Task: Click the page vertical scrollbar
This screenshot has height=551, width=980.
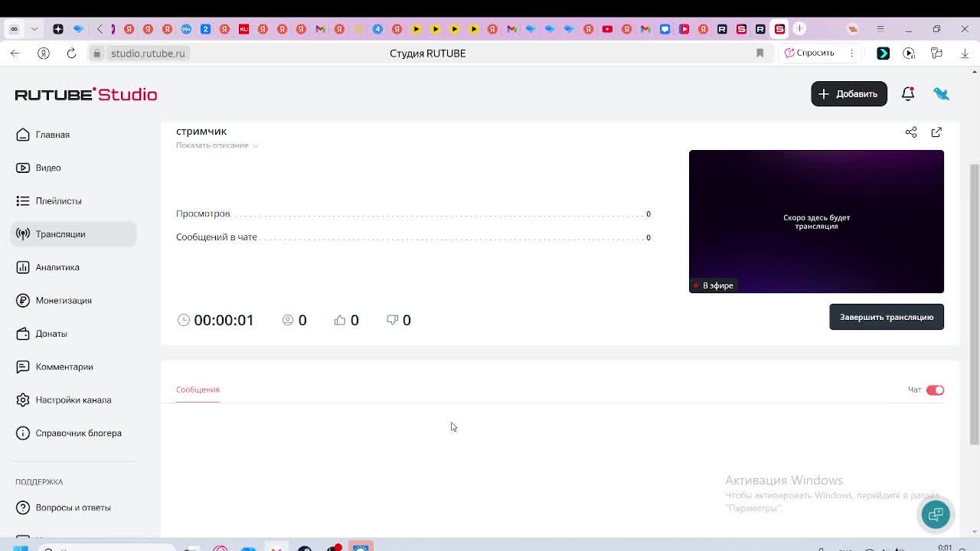Action: pos(974,304)
